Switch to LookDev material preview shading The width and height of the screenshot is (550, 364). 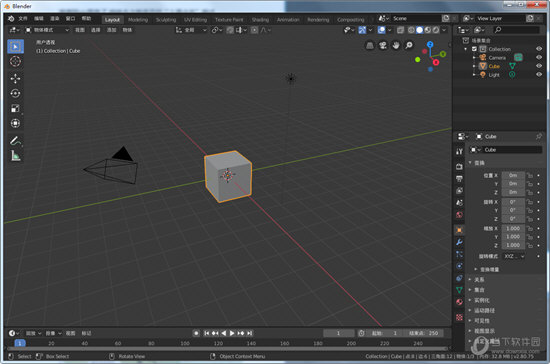[x=428, y=30]
